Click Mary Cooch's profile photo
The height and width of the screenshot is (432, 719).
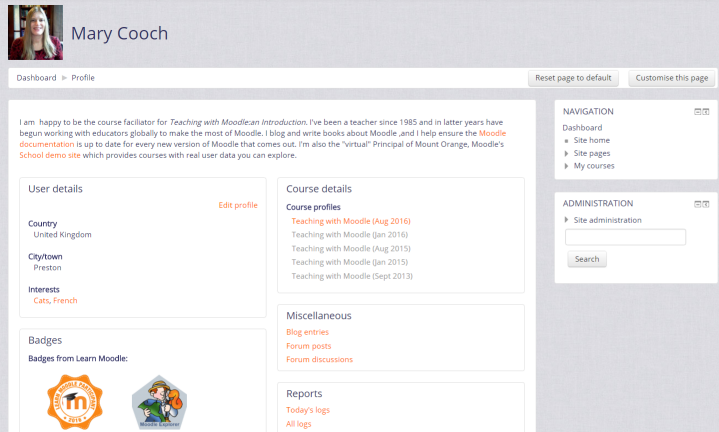pyautogui.click(x=35, y=32)
